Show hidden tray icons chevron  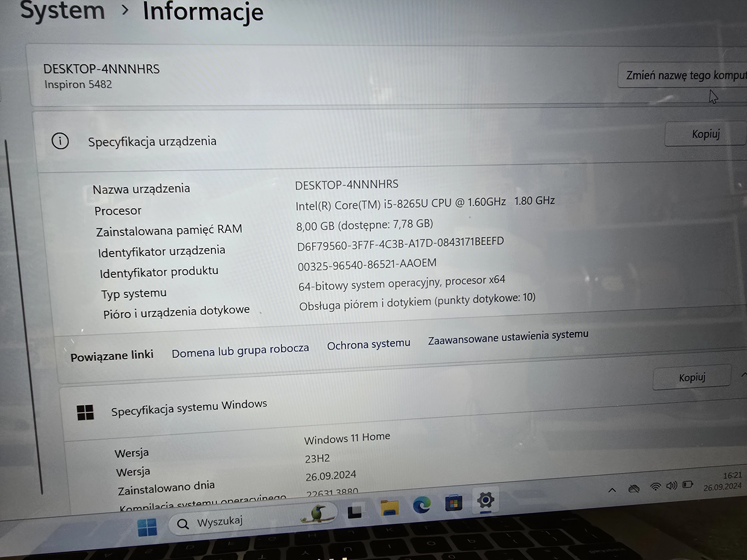click(x=612, y=490)
